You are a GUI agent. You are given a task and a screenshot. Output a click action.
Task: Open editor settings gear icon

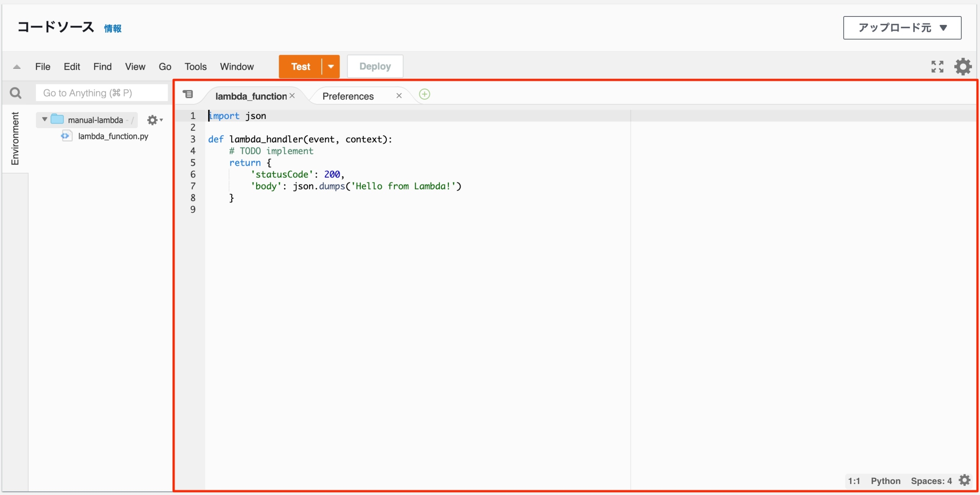(963, 67)
